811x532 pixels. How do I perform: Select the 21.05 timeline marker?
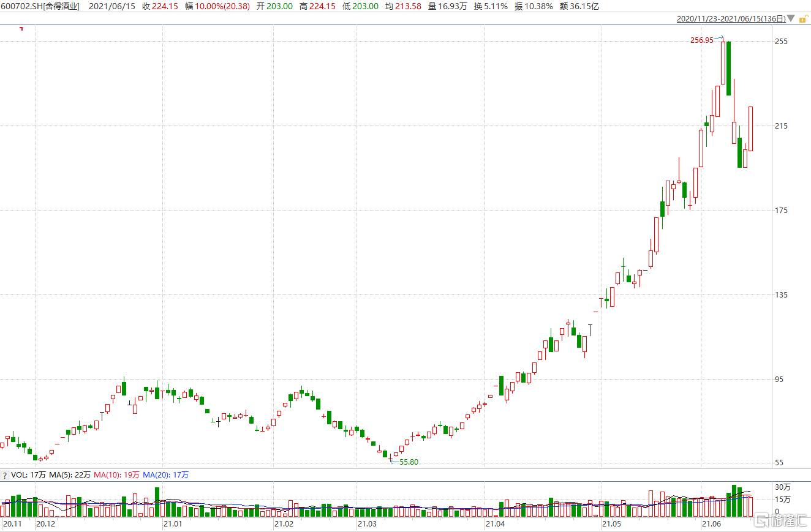pos(611,524)
